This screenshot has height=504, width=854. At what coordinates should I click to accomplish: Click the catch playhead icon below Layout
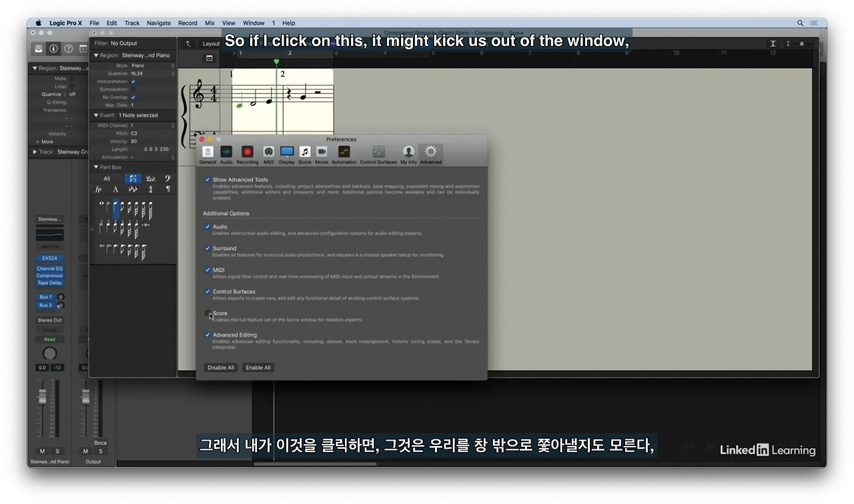point(209,59)
